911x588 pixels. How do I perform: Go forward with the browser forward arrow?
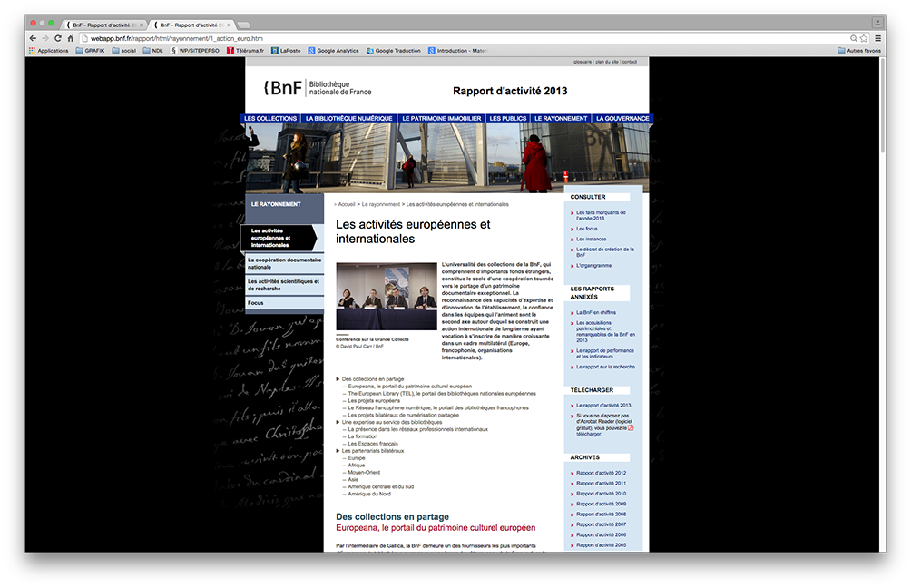click(x=45, y=38)
